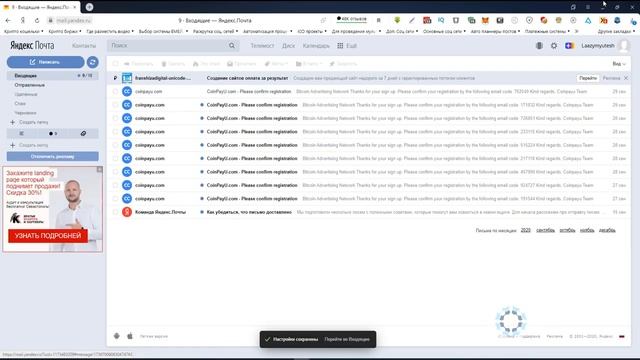This screenshot has width=640, height=360.
Task: Open the themes icon beside the gear
Action: click(539, 46)
